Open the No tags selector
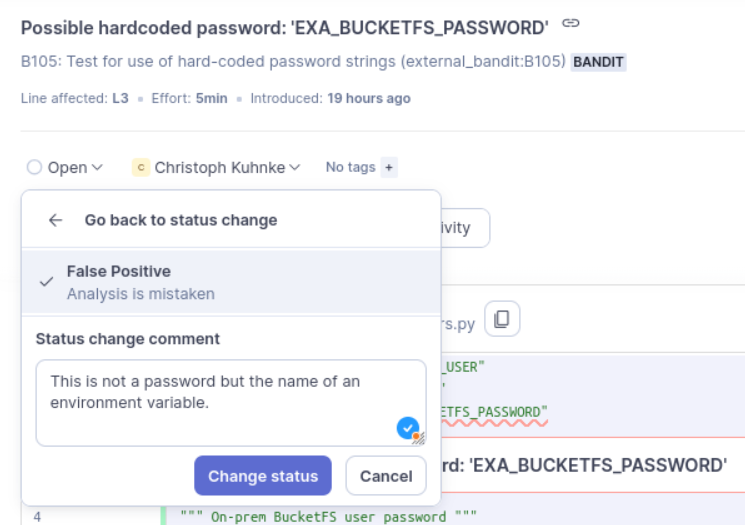The height and width of the screenshot is (525, 745). pos(350,168)
